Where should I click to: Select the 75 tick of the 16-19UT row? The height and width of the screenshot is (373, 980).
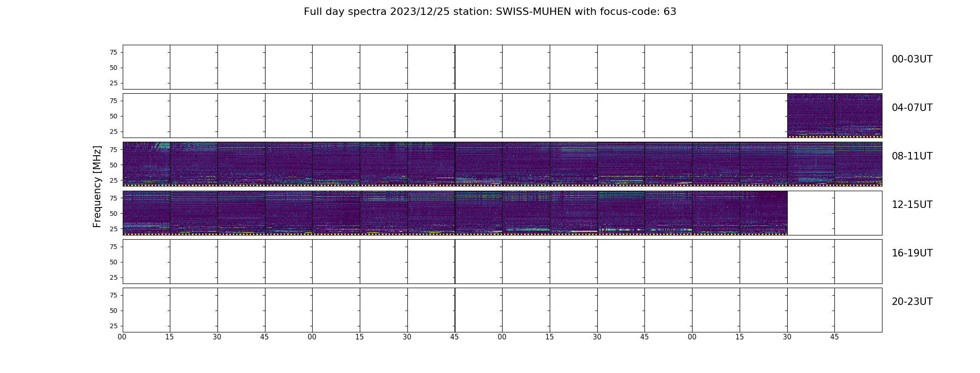(x=113, y=247)
